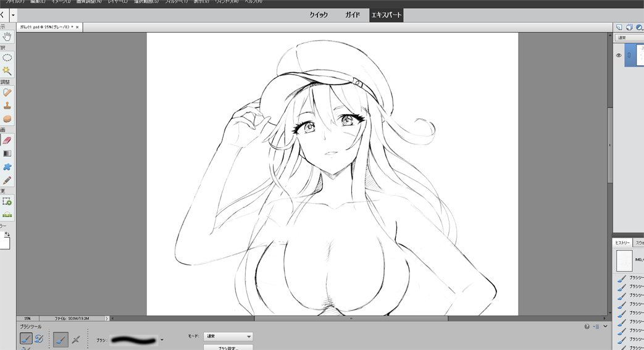Click the ブラシ設定 button
Screen dimensions: 644x350
[x=228, y=348]
